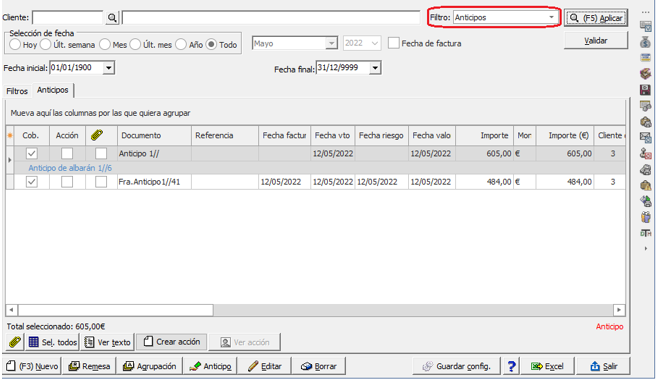Screen dimensions: 657x381
Task: Click the window with coins sidebar icon
Action: pyautogui.click(x=645, y=106)
